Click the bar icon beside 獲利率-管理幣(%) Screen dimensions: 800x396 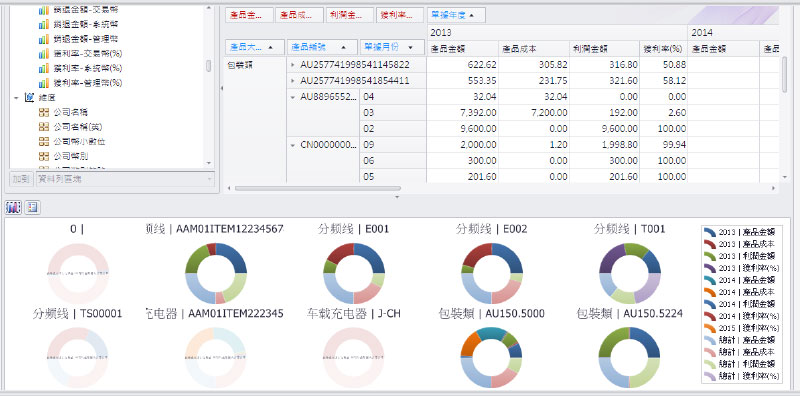(44, 83)
